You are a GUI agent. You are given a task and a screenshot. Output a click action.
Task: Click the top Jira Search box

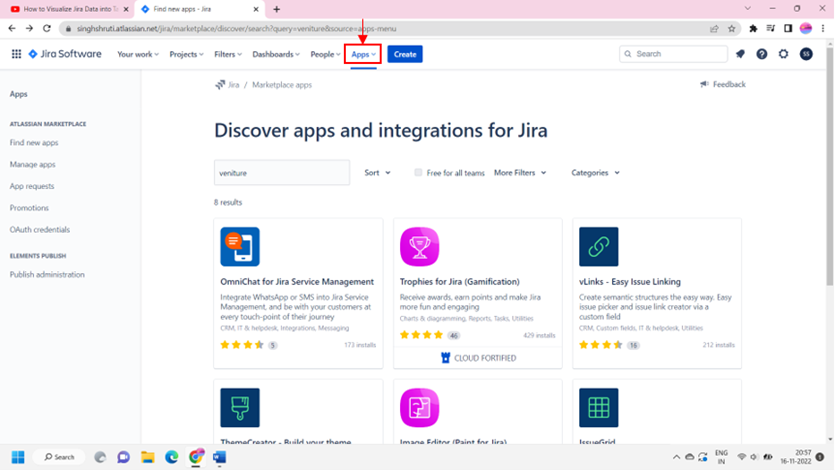coord(673,54)
